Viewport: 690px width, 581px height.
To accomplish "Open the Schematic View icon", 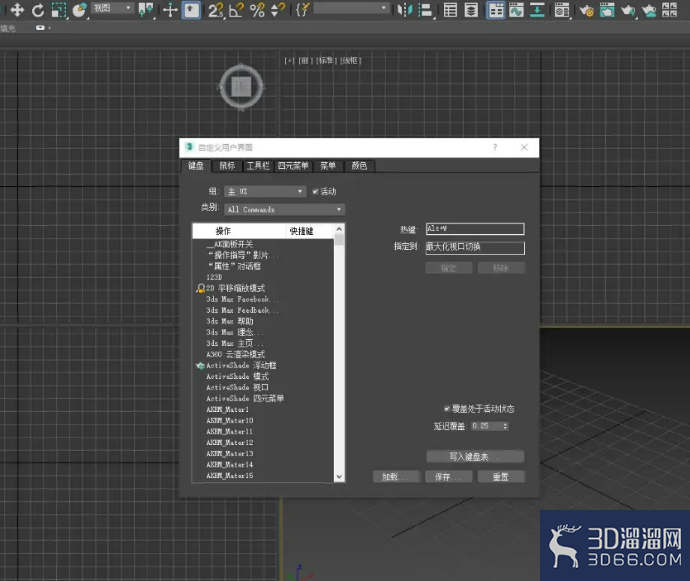I will click(537, 10).
